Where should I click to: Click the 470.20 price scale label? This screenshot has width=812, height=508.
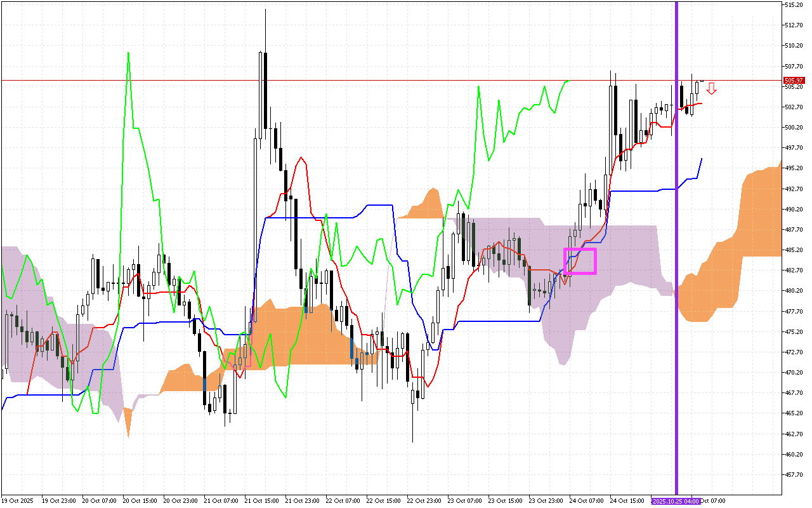pos(794,373)
